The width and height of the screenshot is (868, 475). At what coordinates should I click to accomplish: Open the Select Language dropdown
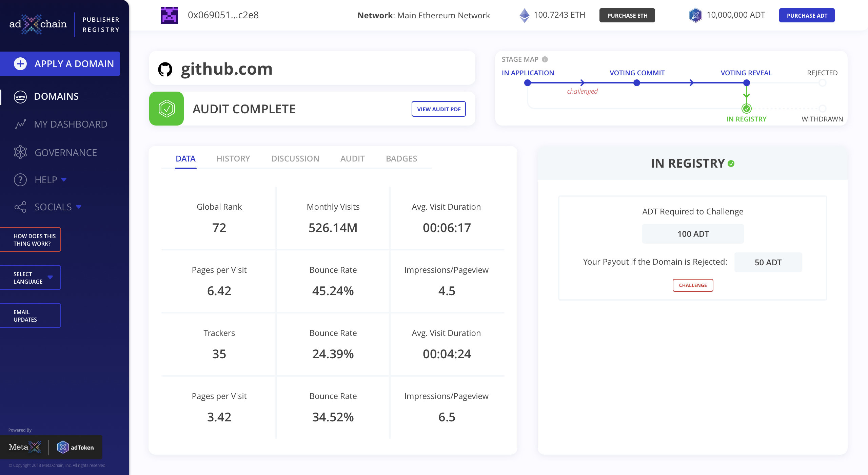31,278
